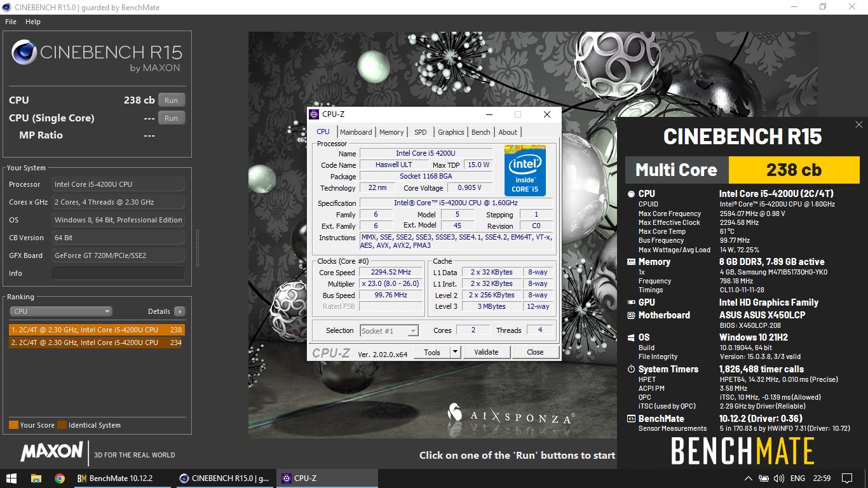Click the Info input field in Your System
The image size is (868, 488).
click(118, 273)
